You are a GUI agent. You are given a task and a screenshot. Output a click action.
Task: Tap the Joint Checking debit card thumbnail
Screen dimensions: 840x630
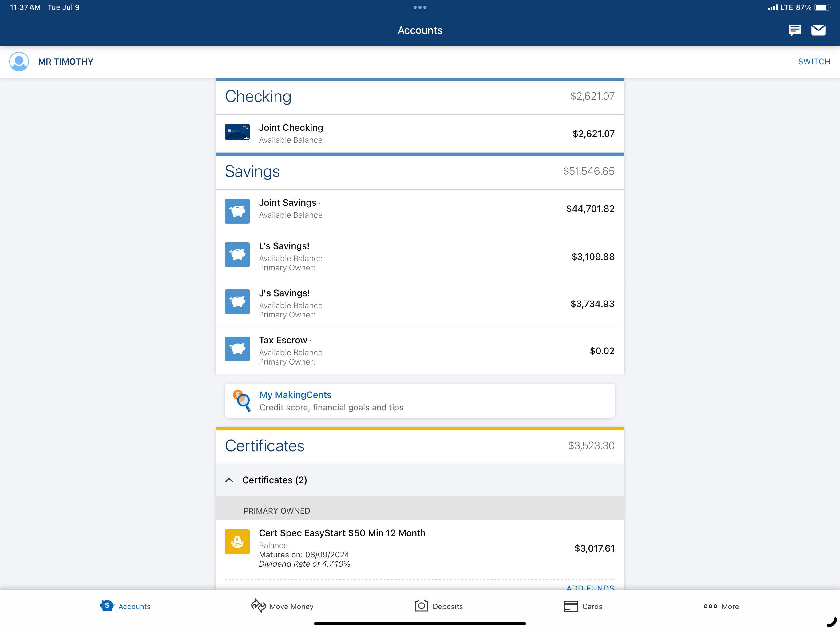[237, 132]
